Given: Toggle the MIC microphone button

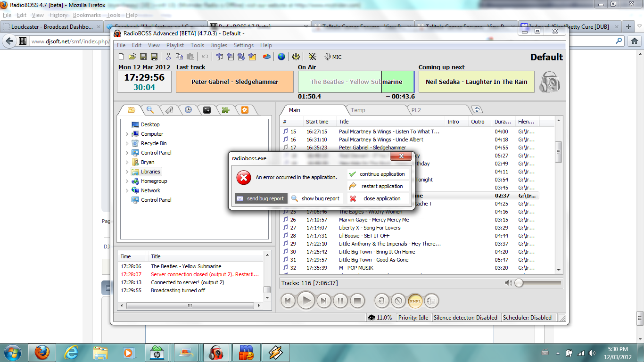Looking at the screenshot, I should (x=333, y=57).
